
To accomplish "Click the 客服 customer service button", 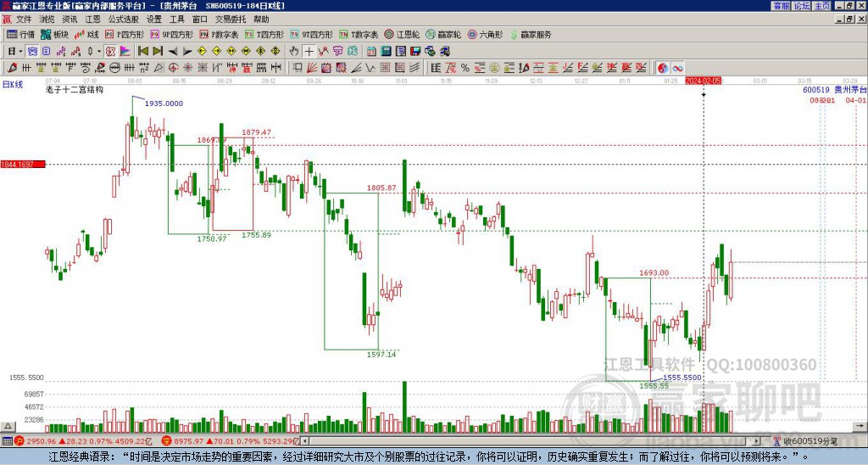I will click(x=782, y=6).
